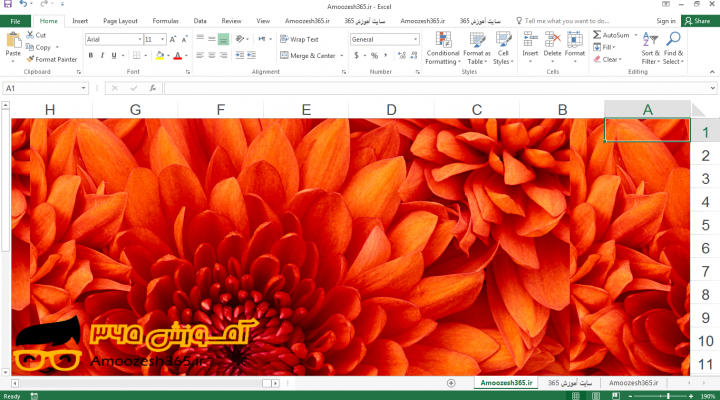The width and height of the screenshot is (720, 400).
Task: Open the File tab
Action: [x=15, y=21]
